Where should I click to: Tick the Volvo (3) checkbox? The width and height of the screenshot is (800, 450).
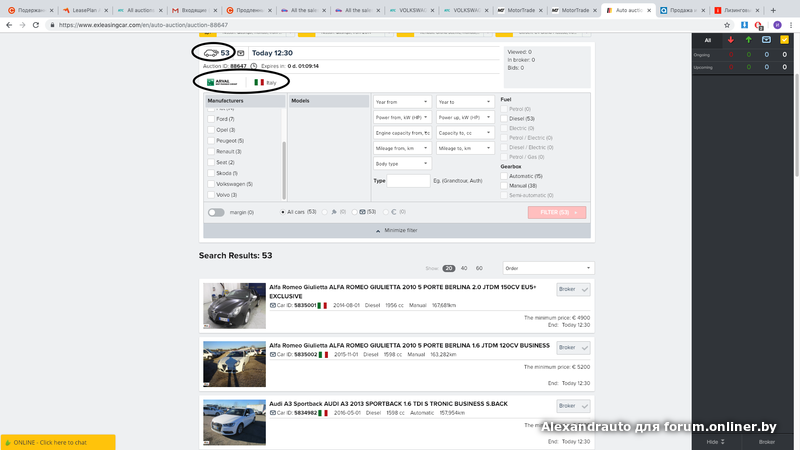point(211,195)
